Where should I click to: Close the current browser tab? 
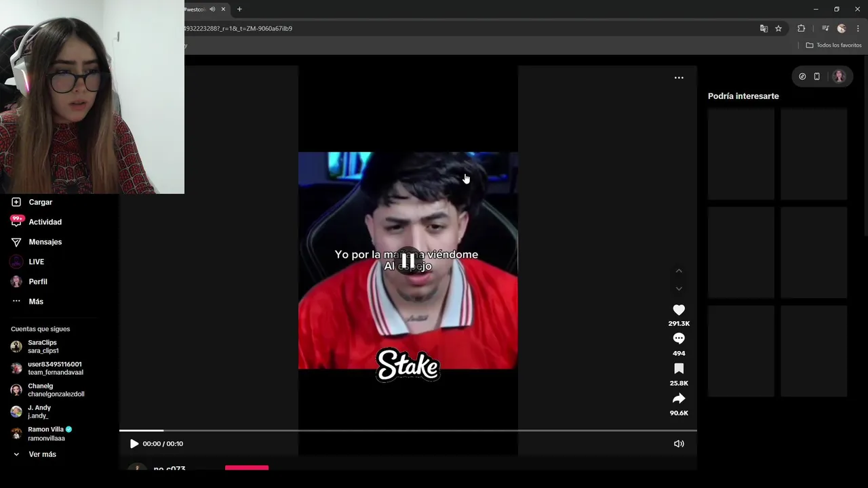click(223, 9)
